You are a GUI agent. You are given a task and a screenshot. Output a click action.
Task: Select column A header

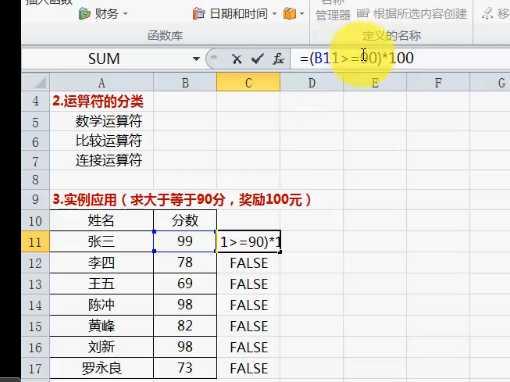pyautogui.click(x=101, y=83)
